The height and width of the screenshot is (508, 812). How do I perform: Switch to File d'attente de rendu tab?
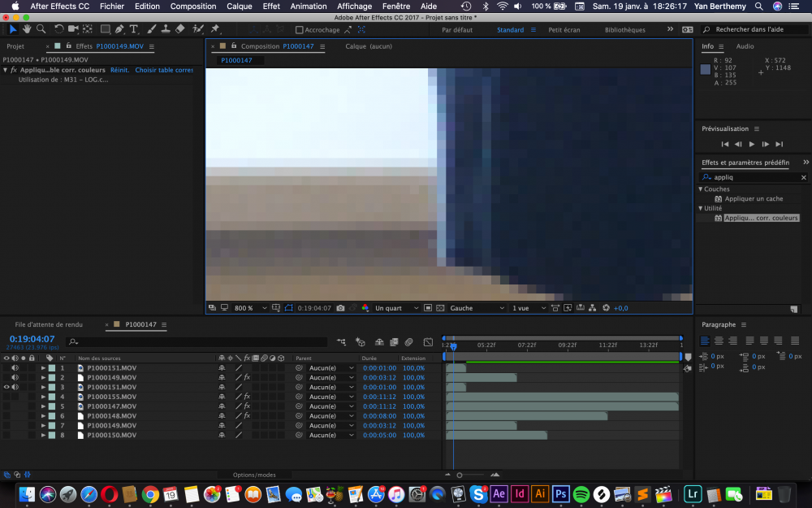point(49,324)
